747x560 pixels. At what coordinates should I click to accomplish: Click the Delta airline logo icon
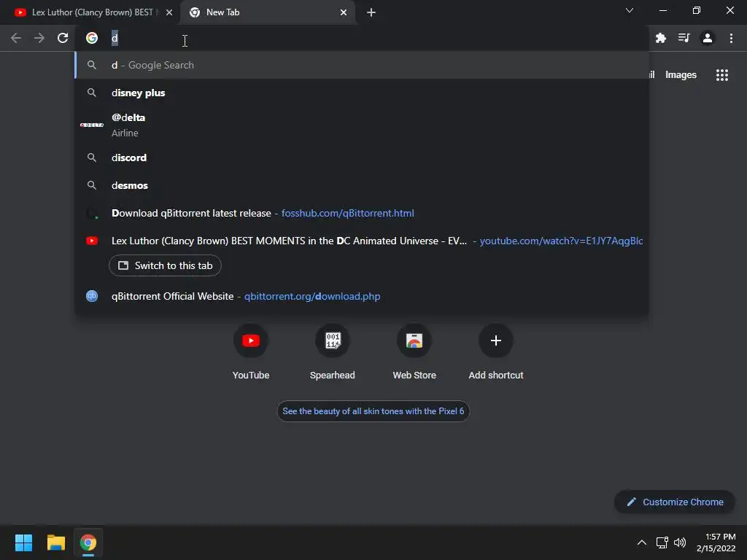pyautogui.click(x=92, y=125)
